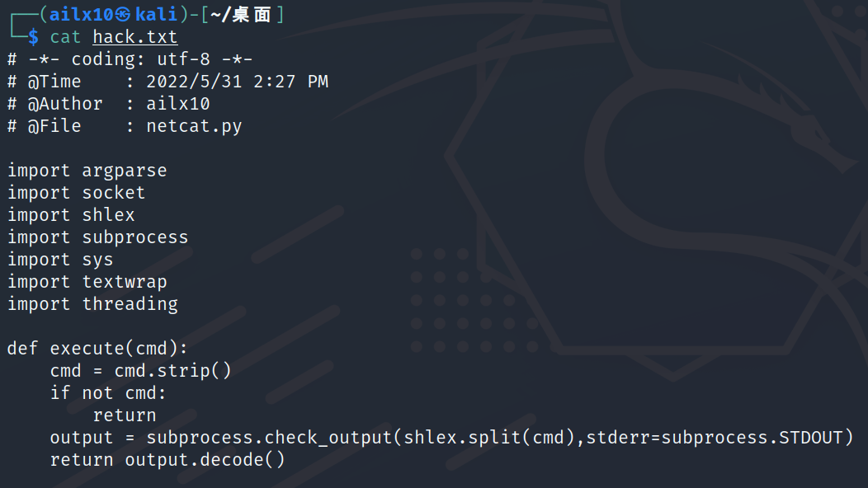Click the 2022/5/31 2:27 PM timestamp
868x488 pixels.
(237, 82)
